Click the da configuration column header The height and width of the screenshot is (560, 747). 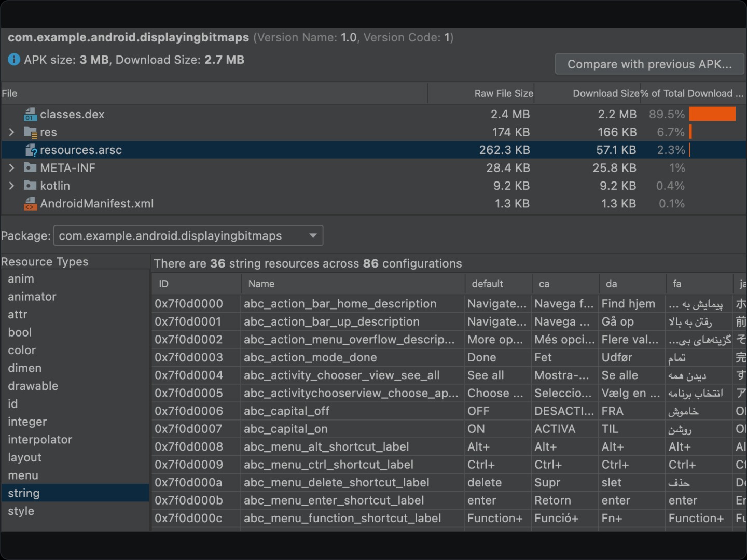(x=632, y=284)
